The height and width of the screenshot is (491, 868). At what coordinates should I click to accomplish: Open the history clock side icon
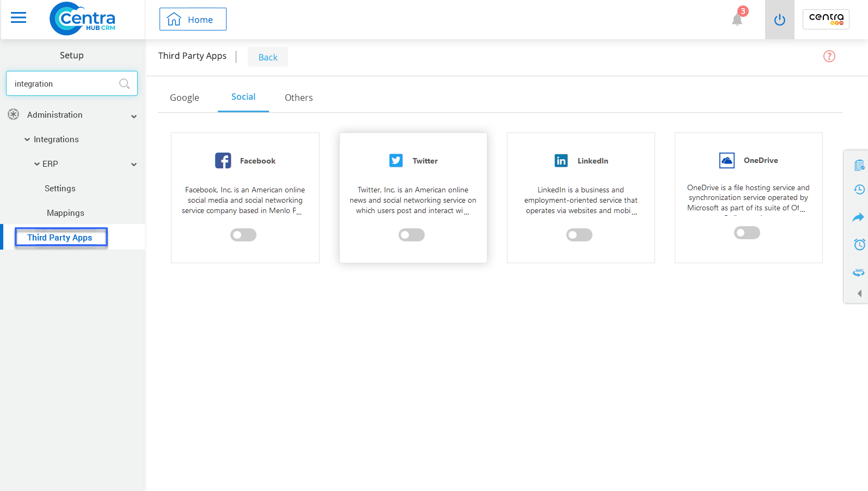[859, 190]
